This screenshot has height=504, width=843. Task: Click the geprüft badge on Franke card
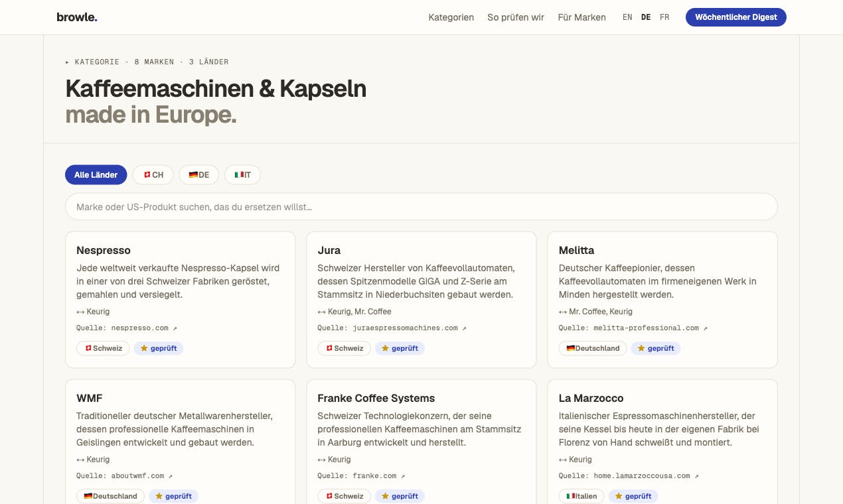pos(400,496)
